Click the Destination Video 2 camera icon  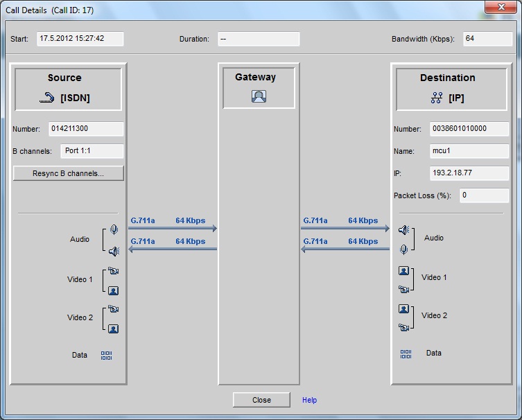(404, 328)
